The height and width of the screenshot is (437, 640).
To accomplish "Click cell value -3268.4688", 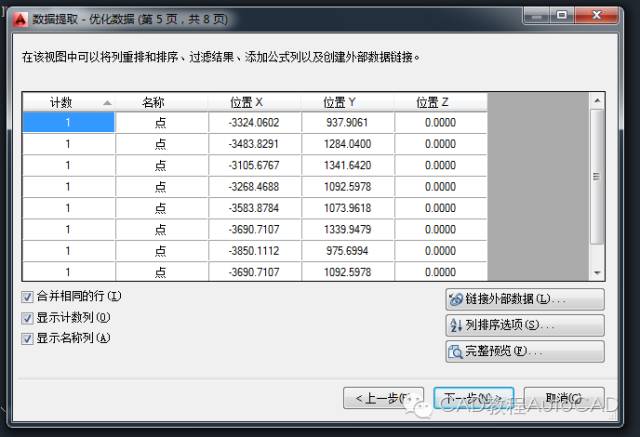I will click(254, 186).
